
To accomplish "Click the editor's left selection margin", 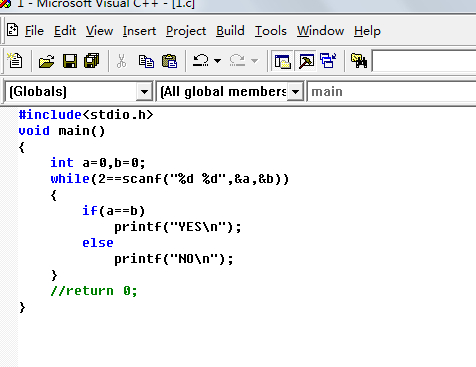I will (x=9, y=237).
